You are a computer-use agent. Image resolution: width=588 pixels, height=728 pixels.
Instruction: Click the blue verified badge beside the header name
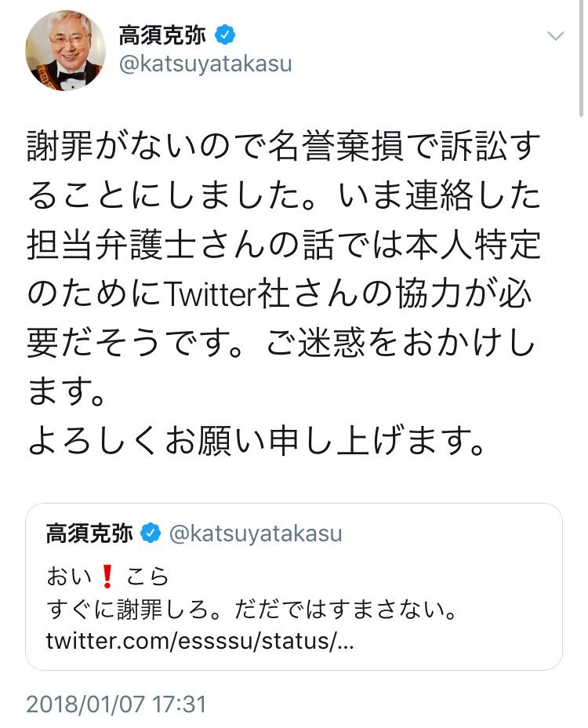pos(225,35)
